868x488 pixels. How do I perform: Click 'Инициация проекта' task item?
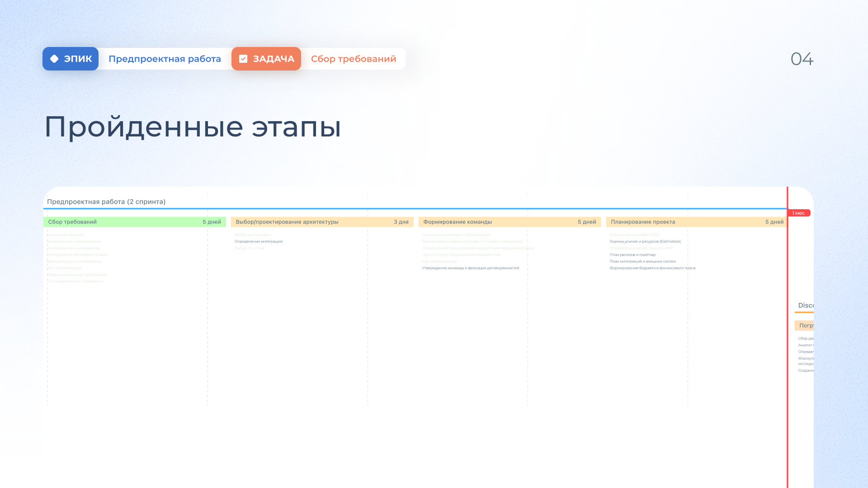point(66,235)
